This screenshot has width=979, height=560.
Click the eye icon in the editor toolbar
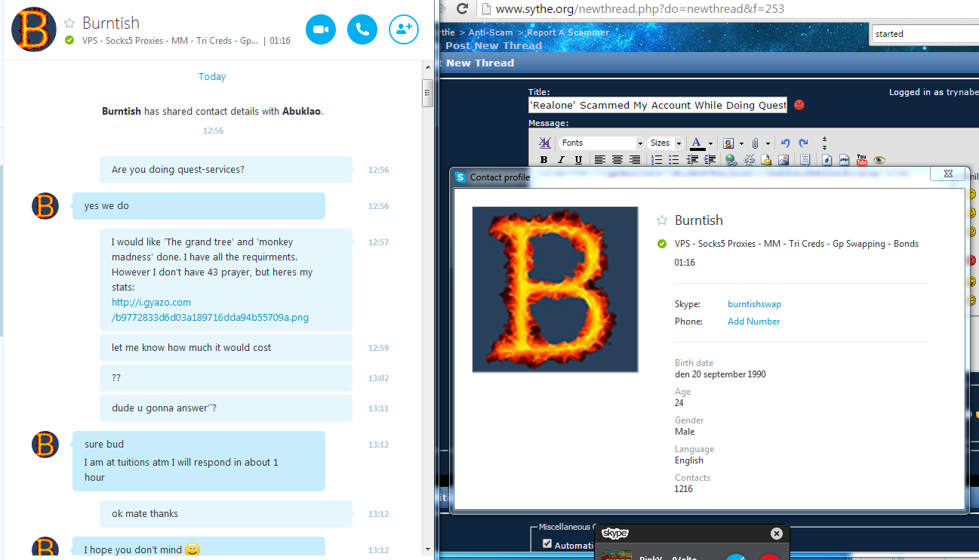879,160
